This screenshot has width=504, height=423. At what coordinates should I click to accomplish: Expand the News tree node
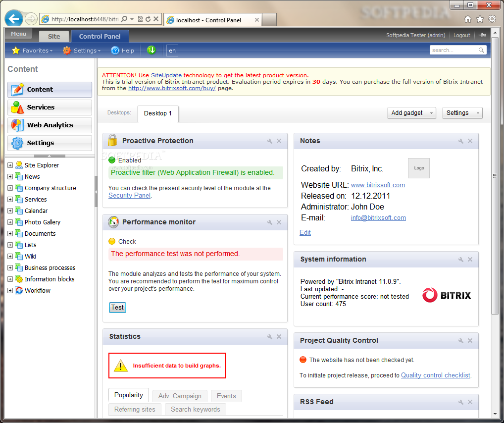pyautogui.click(x=10, y=177)
